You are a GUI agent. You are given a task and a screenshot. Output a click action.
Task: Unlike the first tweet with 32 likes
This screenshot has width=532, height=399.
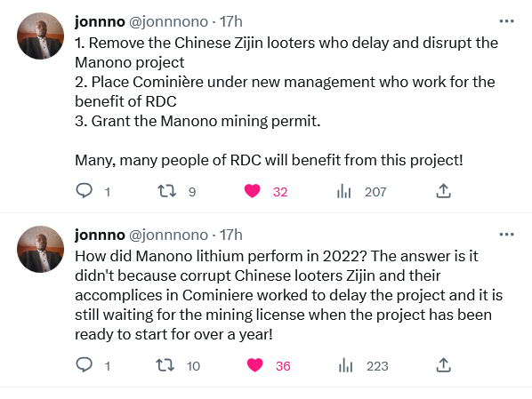(253, 191)
